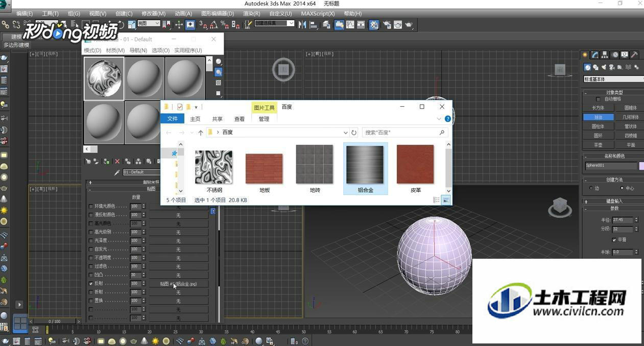
Task: Expand the explorer address bar history dropdown
Action: [x=346, y=132]
